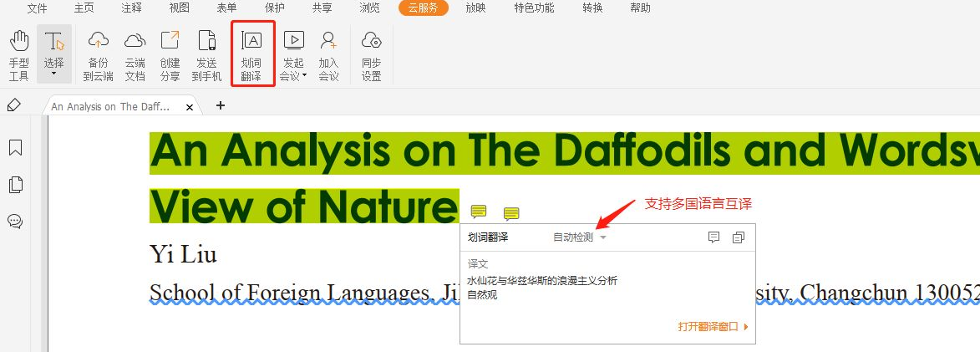
Task: Click the backup to cloud (备份到云端) icon
Action: click(x=99, y=55)
